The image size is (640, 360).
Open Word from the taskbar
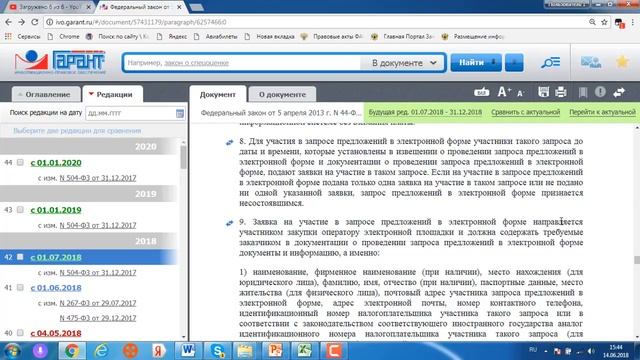point(188,350)
